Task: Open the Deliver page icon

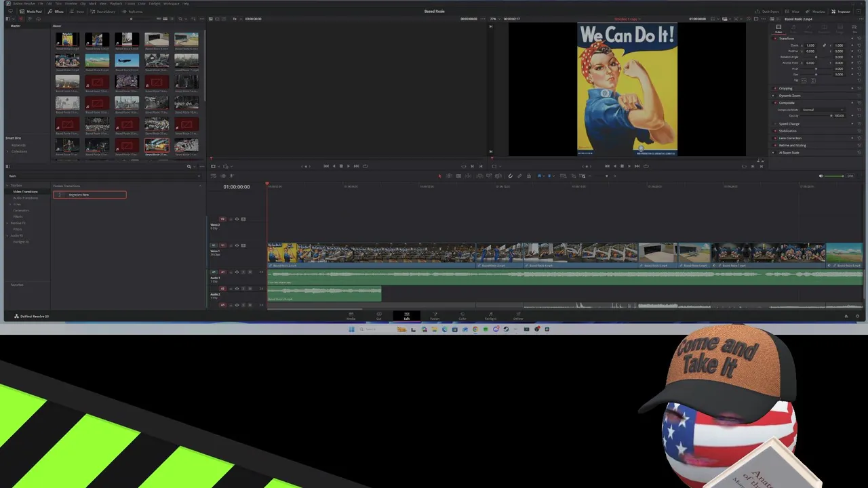Action: [518, 316]
